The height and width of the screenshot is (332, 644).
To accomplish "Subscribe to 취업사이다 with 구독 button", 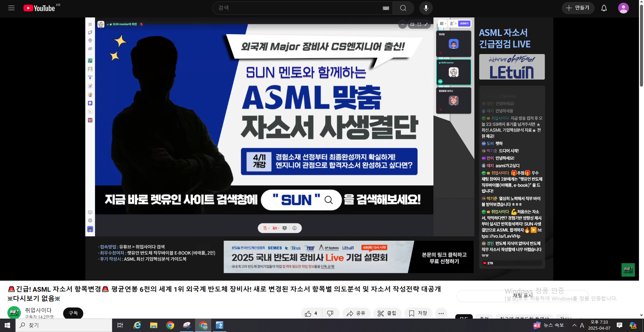I will [73, 313].
